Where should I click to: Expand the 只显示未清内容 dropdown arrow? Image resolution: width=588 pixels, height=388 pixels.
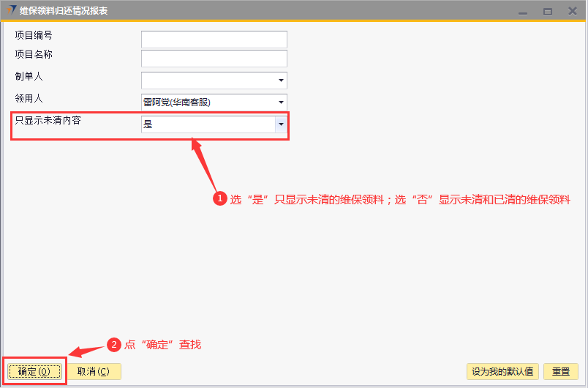[281, 124]
